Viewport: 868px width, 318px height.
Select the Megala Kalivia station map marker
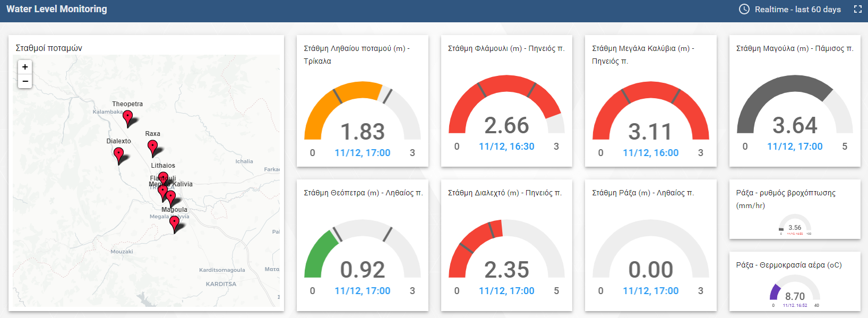coord(170,199)
